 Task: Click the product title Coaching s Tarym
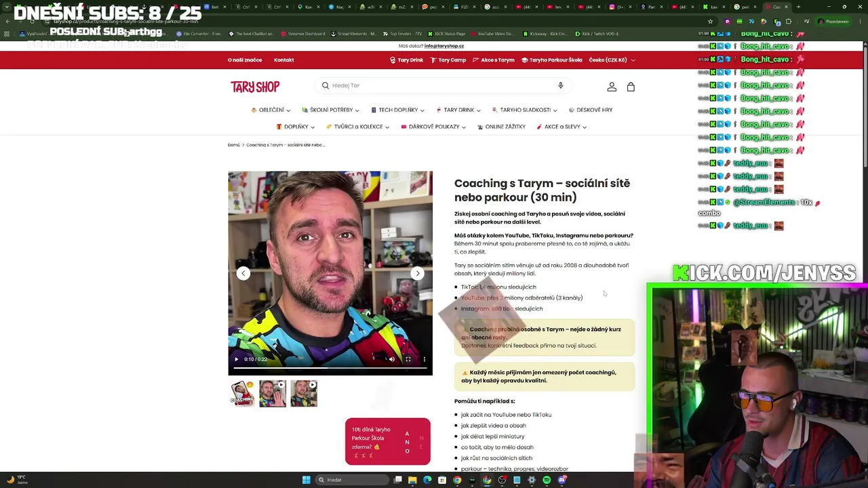542,190
